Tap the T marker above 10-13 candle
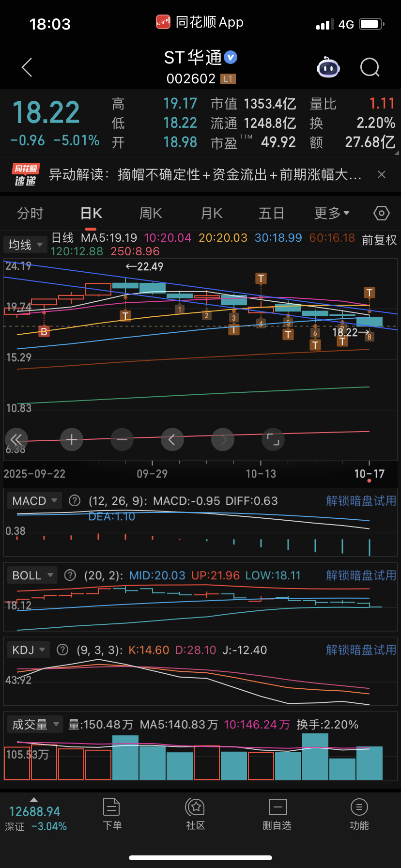The width and height of the screenshot is (401, 868). 261,278
